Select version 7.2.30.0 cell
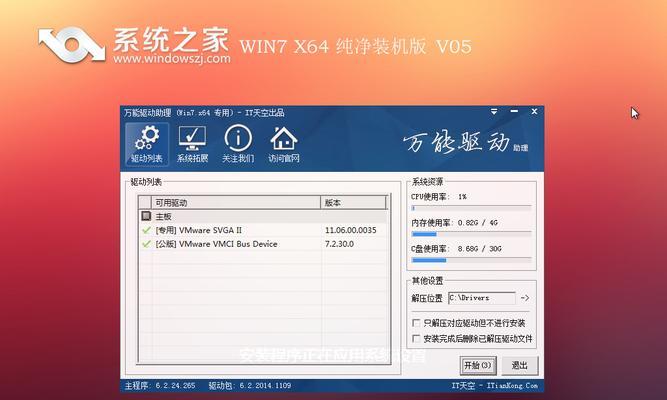Image resolution: width=667 pixels, height=400 pixels. coord(339,244)
